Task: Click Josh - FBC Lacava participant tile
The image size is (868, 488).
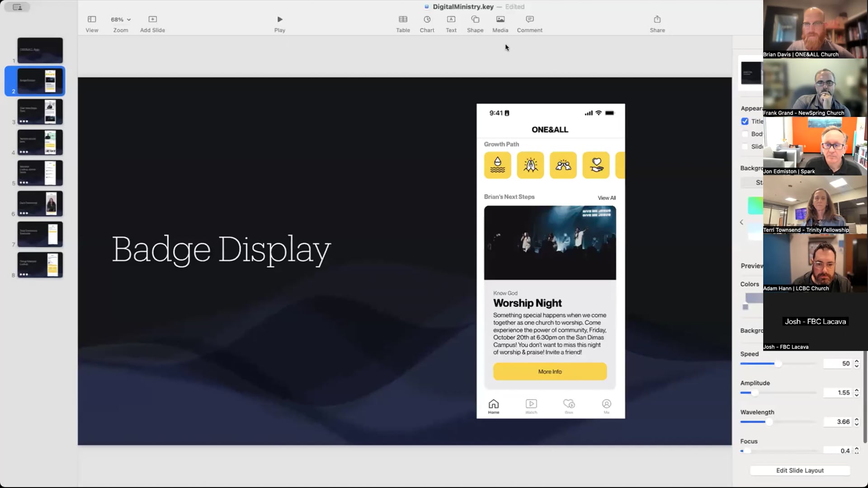Action: pos(815,322)
